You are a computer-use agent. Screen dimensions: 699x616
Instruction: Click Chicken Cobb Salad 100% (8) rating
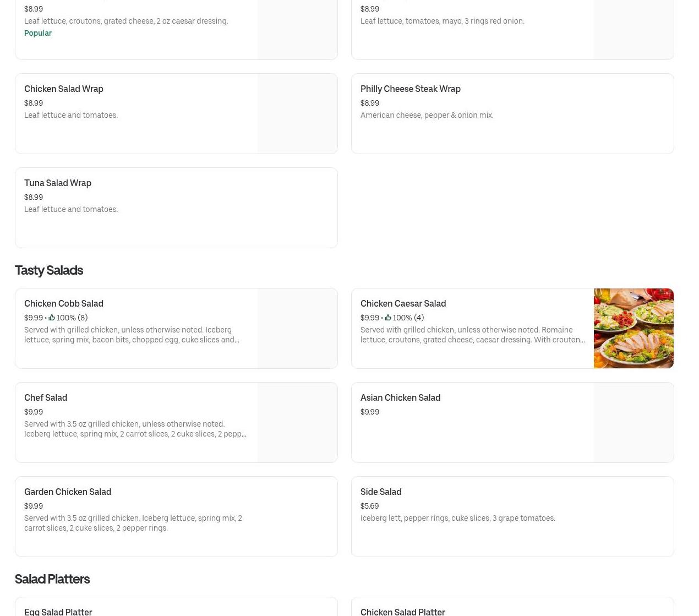click(72, 318)
